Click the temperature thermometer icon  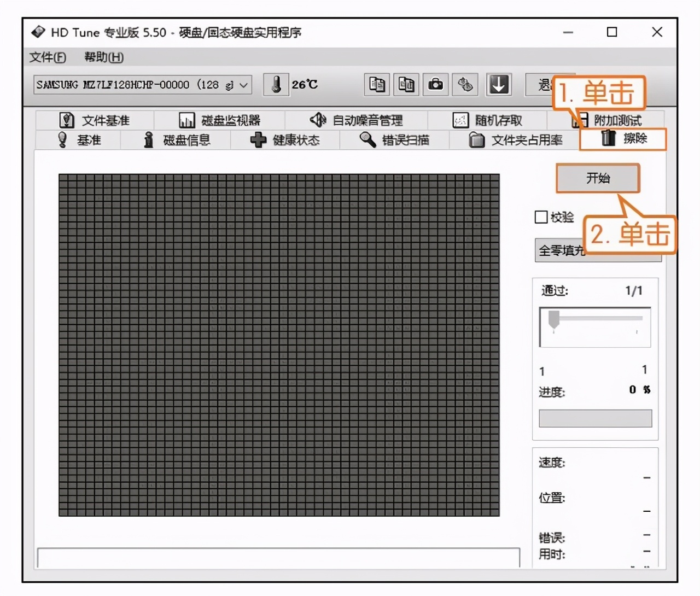point(276,85)
